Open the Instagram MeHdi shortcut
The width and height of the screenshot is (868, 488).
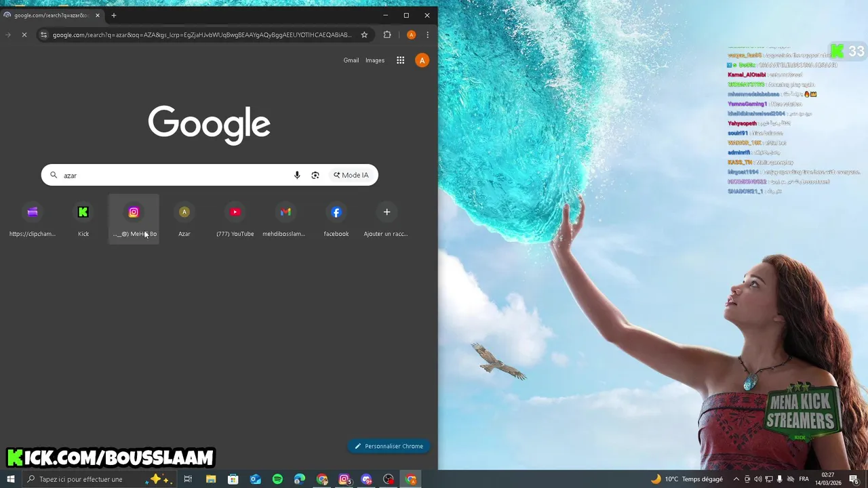134,219
